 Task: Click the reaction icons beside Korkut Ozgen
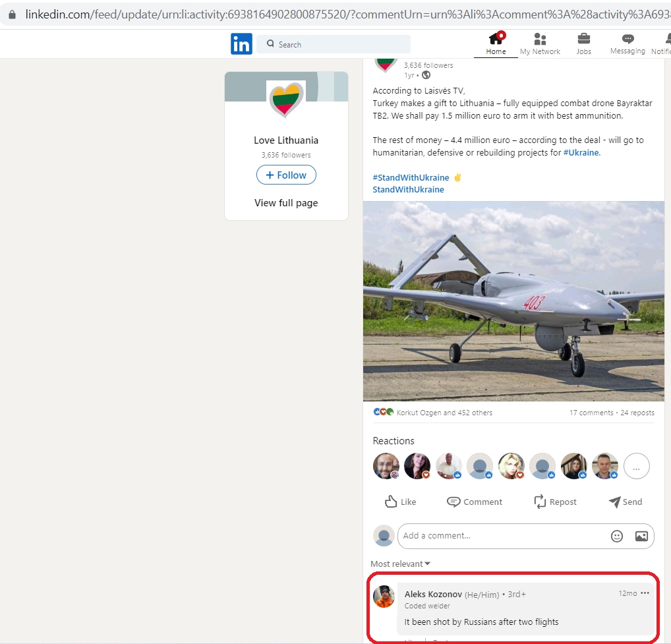(x=384, y=412)
